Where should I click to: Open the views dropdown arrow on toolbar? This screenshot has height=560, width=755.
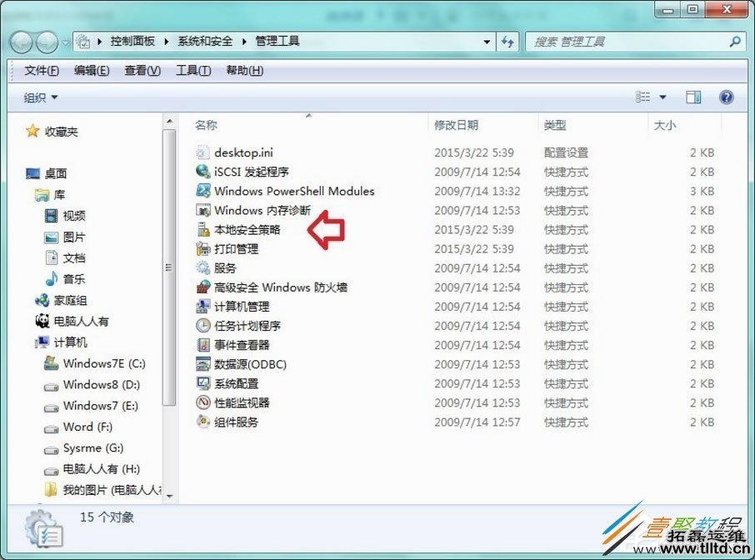662,96
